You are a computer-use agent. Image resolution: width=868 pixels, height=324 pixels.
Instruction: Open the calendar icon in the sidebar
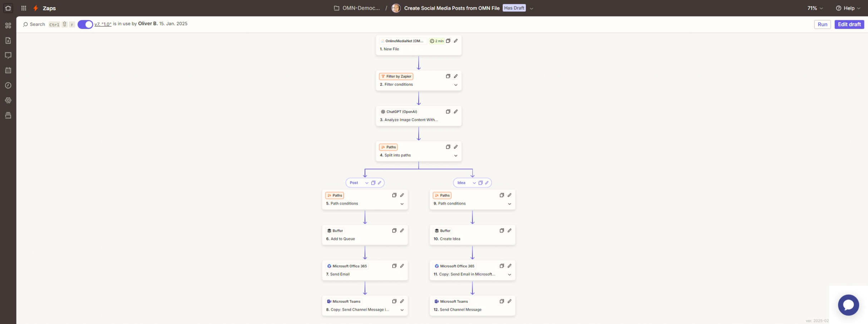coord(8,70)
